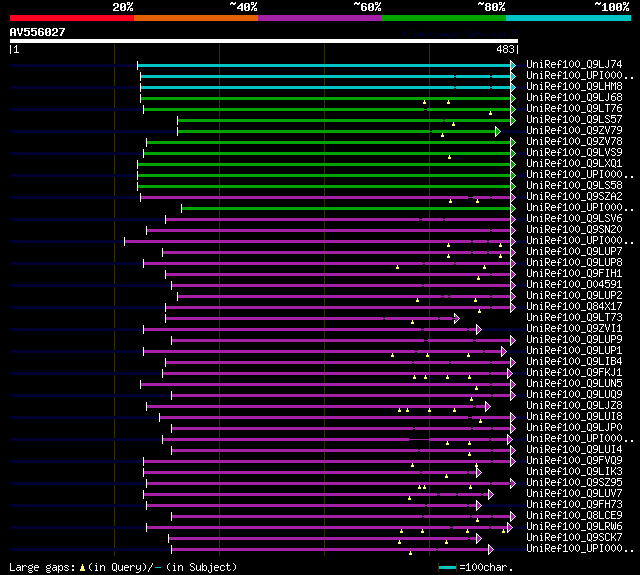
Task: Select the UniRef100_Q9LUI8 label
Action: pos(574,417)
